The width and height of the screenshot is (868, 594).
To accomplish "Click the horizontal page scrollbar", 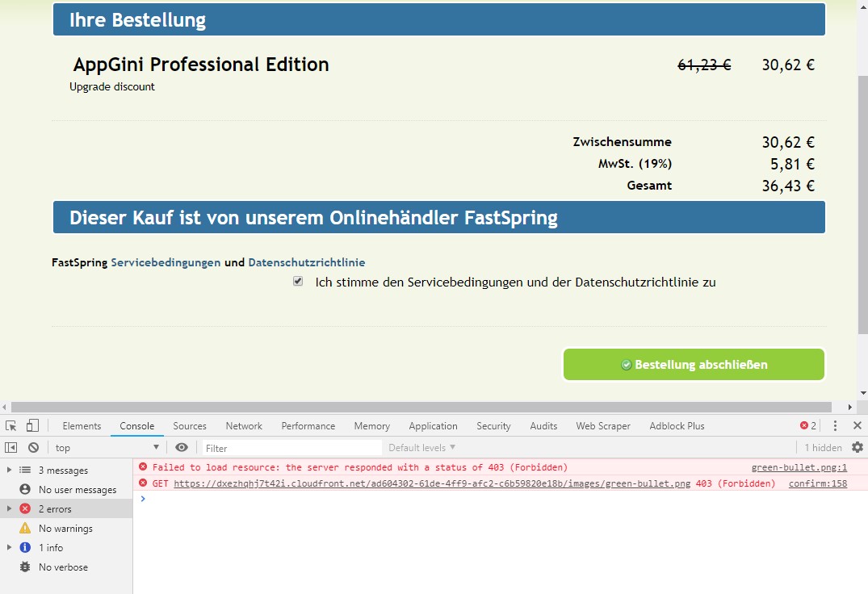I will pos(421,407).
